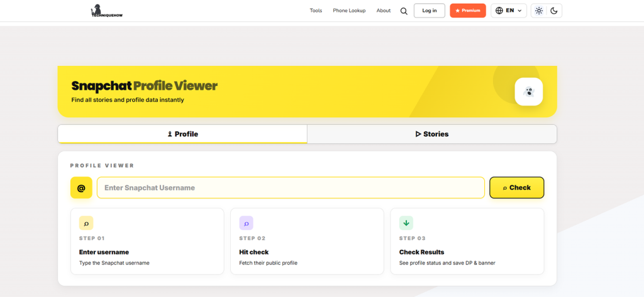Expand the EN language dropdown chevron

pos(519,11)
